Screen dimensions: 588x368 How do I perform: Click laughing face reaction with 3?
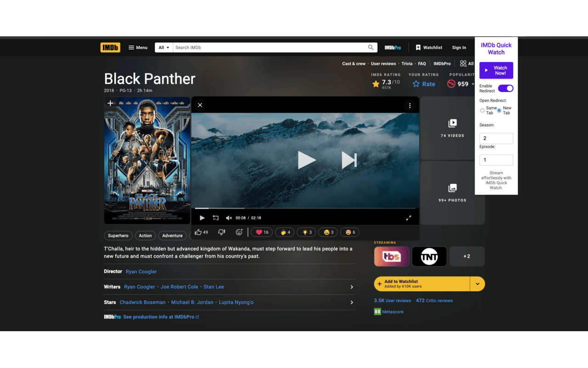click(x=328, y=232)
